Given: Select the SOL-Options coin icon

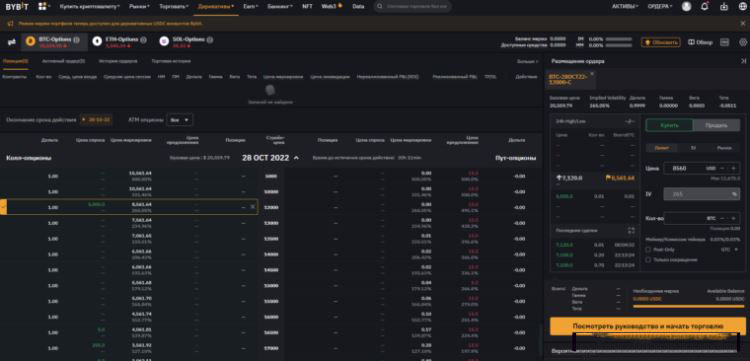Looking at the screenshot, I should [x=164, y=42].
